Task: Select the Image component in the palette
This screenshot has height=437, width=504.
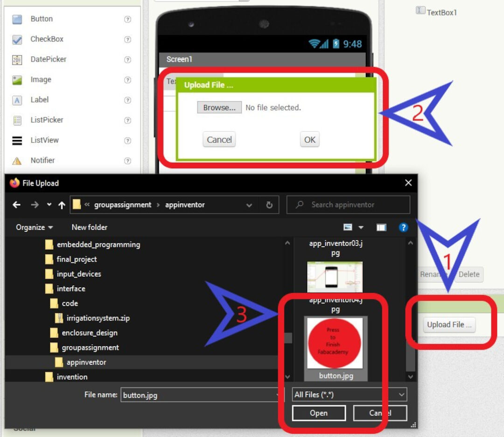Action: [x=16, y=79]
